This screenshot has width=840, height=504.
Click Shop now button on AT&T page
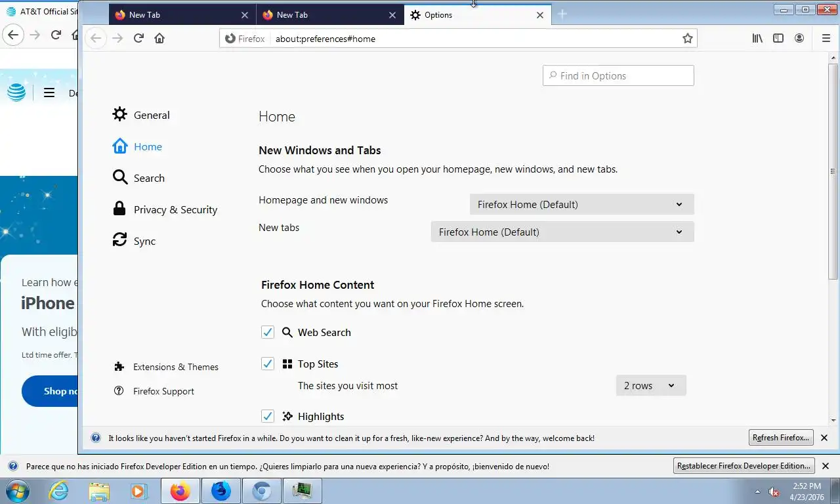pos(51,391)
